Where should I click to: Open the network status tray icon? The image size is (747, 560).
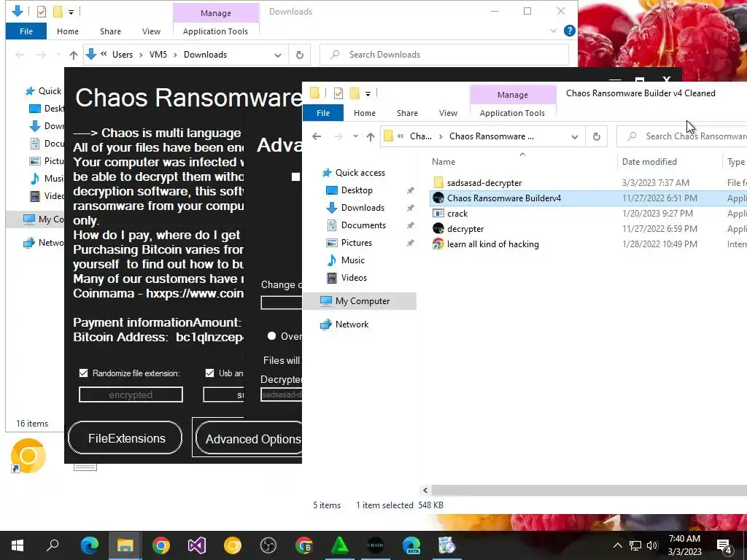pos(635,545)
